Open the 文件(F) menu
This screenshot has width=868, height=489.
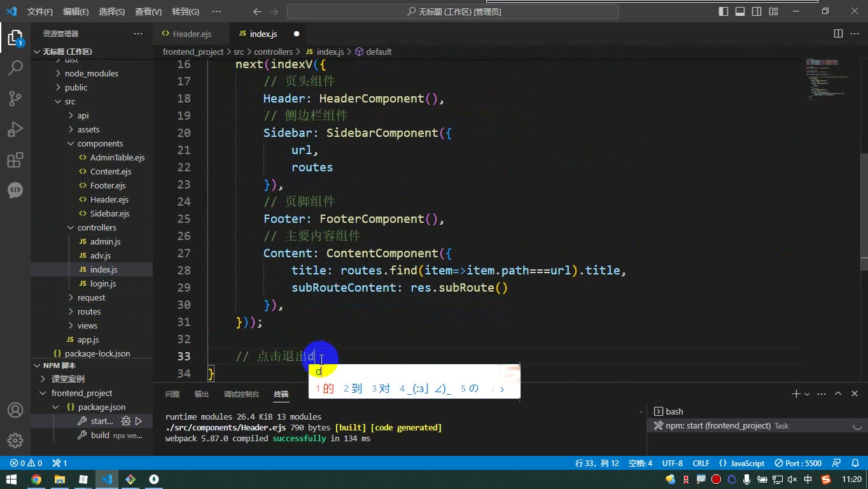point(40,11)
